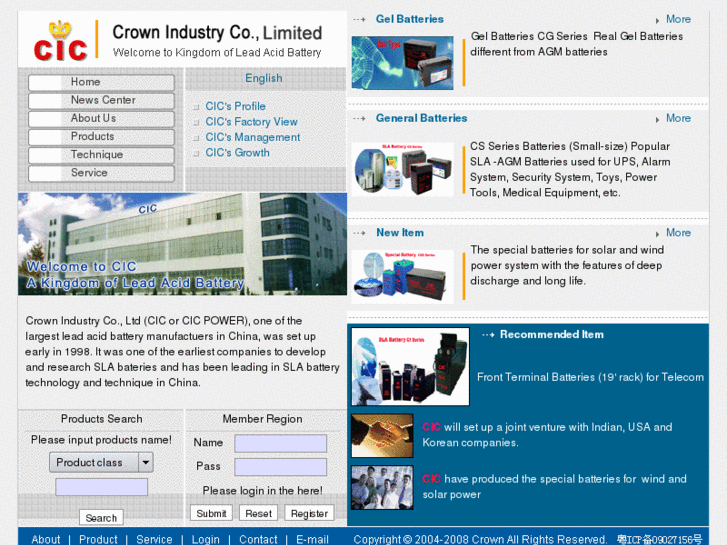Click the product name search field

(102, 487)
